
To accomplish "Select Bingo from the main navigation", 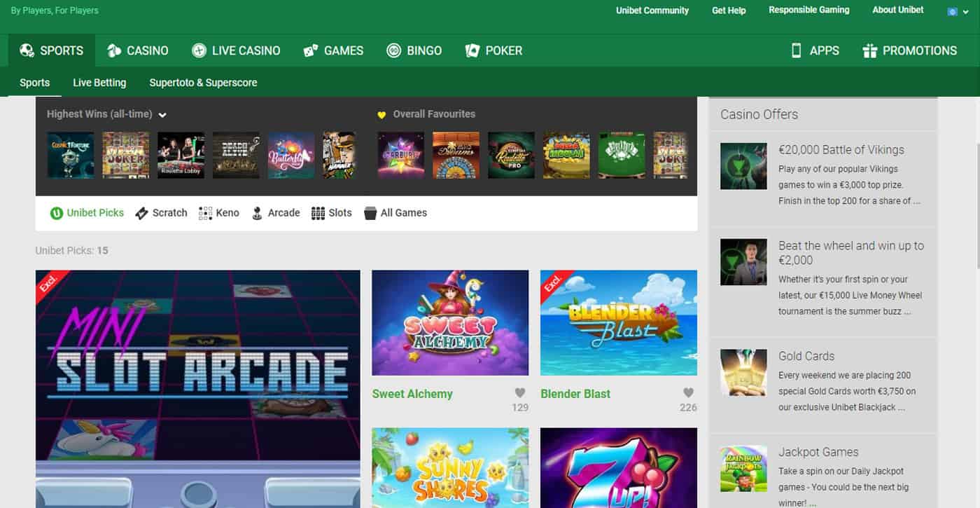I will (414, 50).
